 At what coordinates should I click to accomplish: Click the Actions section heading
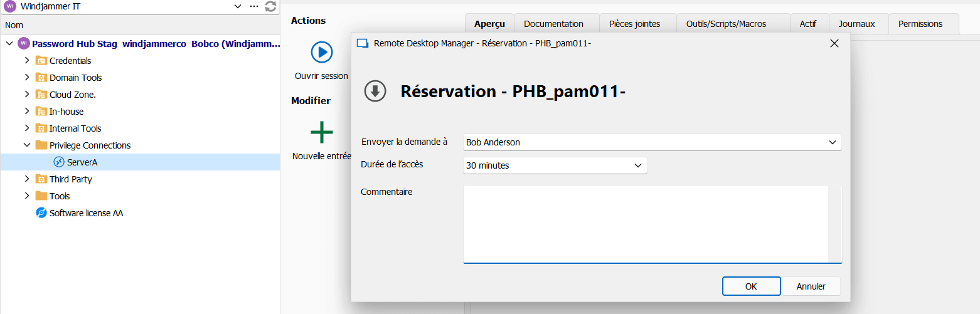click(x=308, y=21)
